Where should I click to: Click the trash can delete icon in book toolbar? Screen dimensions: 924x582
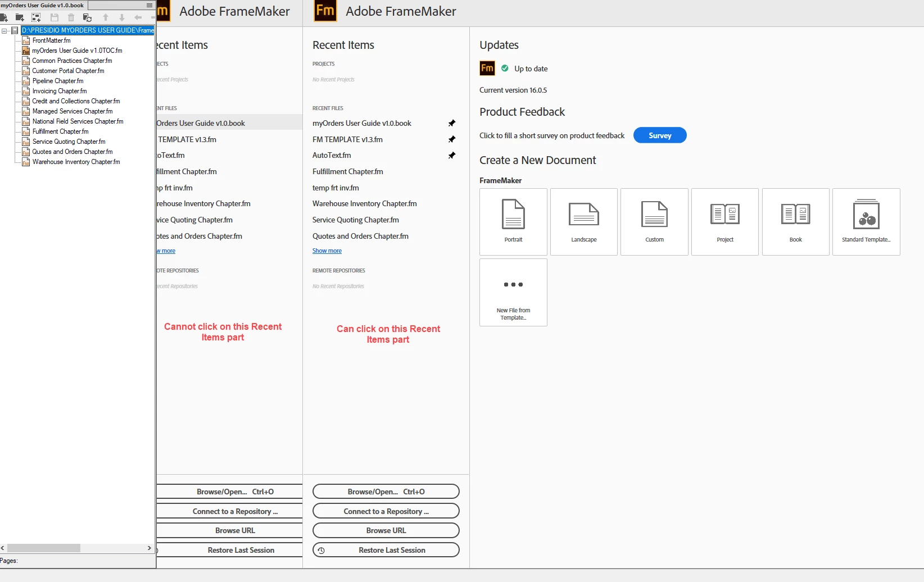pos(71,18)
